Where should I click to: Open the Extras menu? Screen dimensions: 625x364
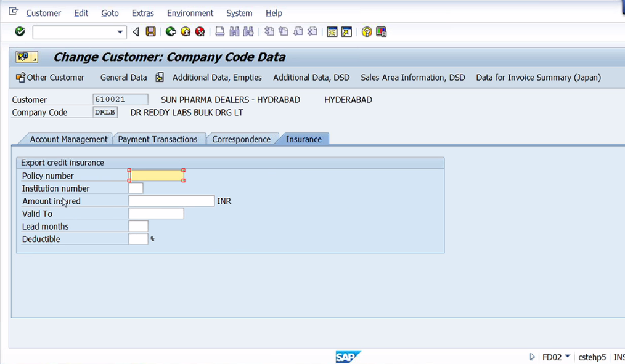[143, 13]
